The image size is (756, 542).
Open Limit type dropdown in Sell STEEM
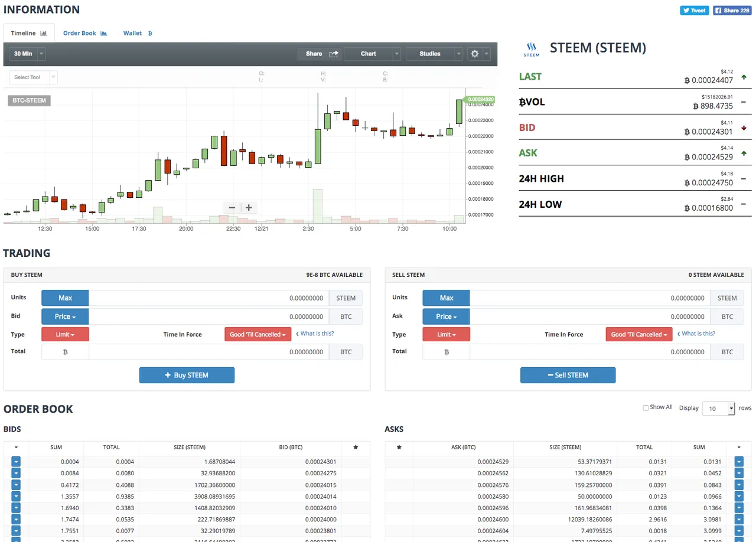(x=447, y=334)
